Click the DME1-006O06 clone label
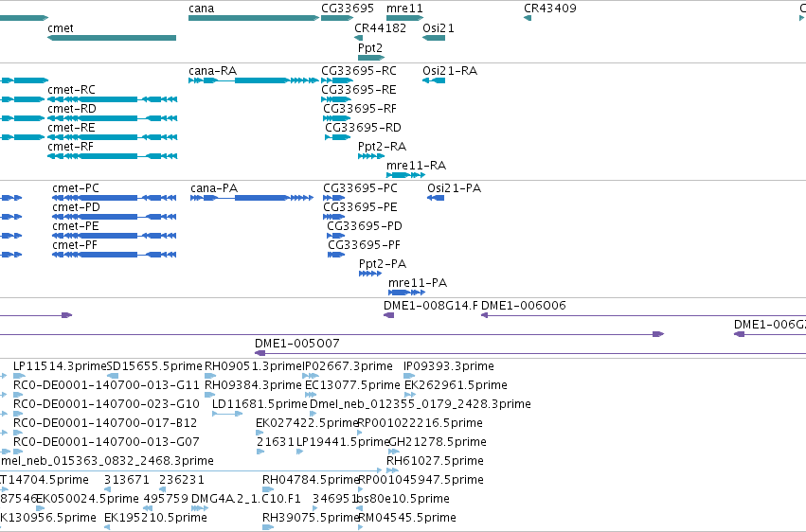Image resolution: width=806 pixels, height=532 pixels. point(524,306)
